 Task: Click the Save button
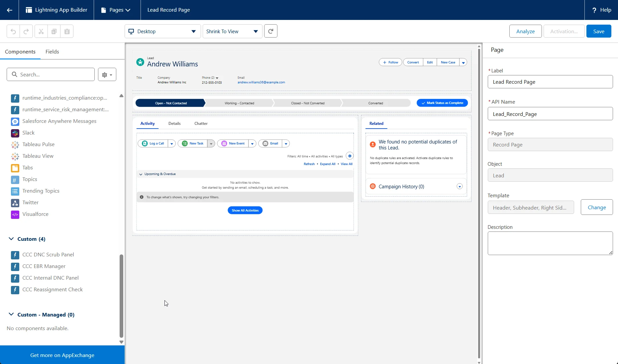pos(599,31)
